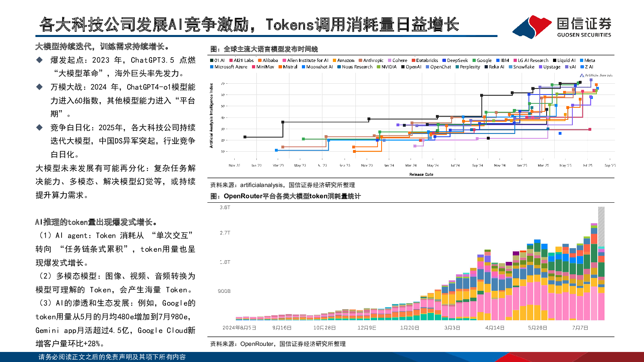644x362 pixels.
Task: Select the Z AI legend entry
Action: click(x=586, y=67)
